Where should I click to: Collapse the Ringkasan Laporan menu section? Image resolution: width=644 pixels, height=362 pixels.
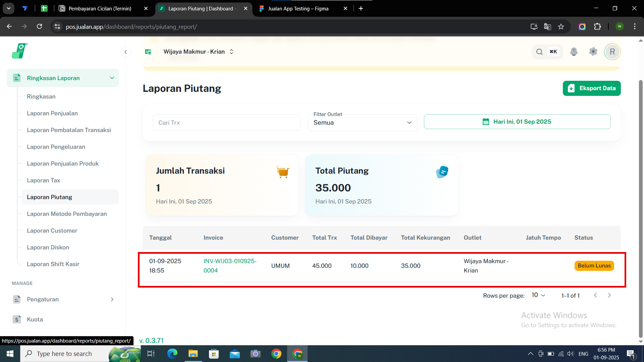click(112, 78)
